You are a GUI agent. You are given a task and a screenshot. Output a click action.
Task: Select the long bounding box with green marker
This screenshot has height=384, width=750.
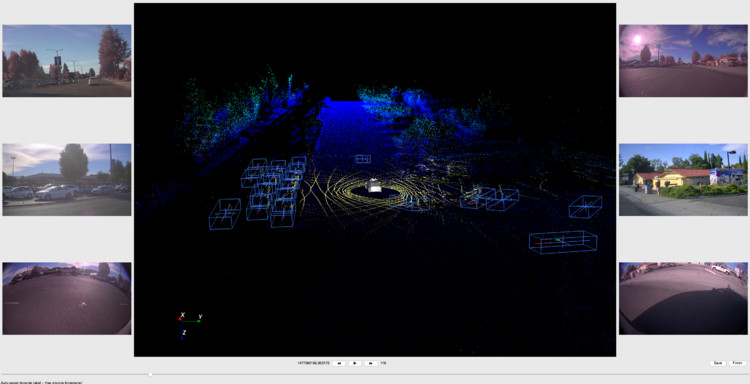point(563,242)
